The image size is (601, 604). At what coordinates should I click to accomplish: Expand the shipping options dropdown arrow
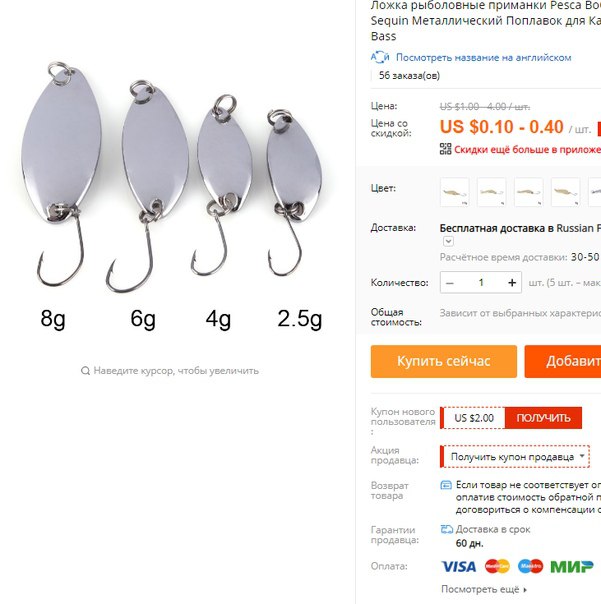(448, 242)
